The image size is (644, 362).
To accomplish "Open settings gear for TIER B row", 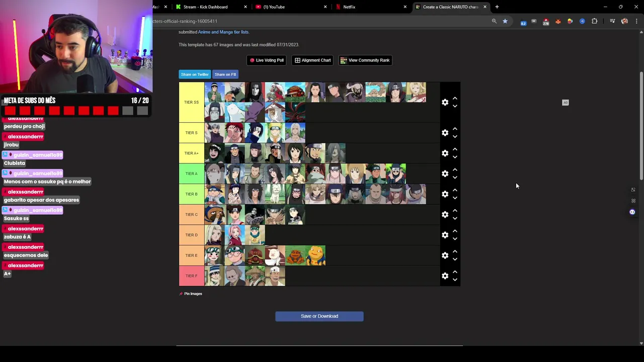I will point(445,194).
